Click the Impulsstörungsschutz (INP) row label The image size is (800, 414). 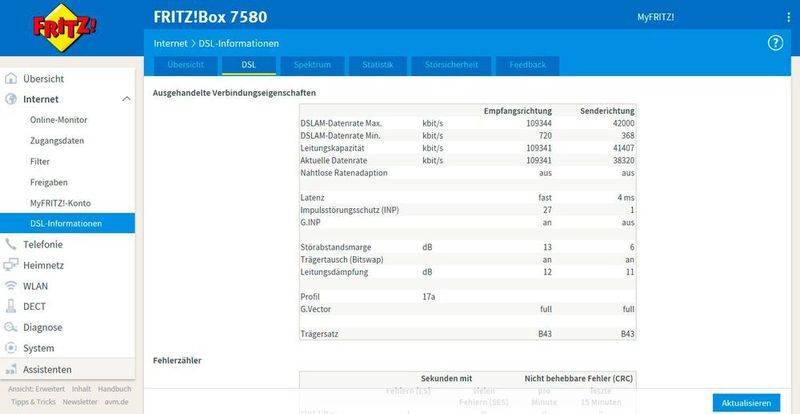tap(350, 210)
